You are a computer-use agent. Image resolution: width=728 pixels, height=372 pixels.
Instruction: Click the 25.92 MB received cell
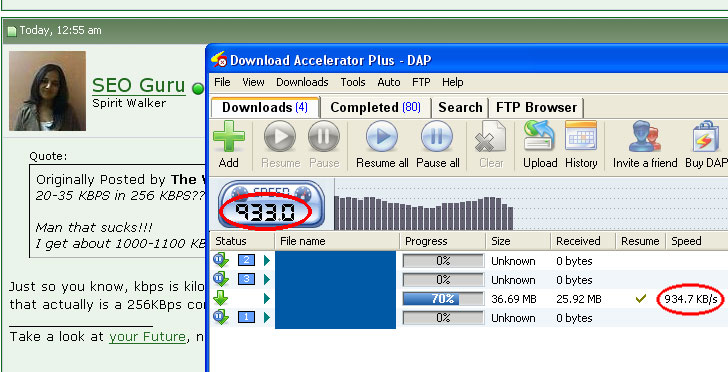578,300
